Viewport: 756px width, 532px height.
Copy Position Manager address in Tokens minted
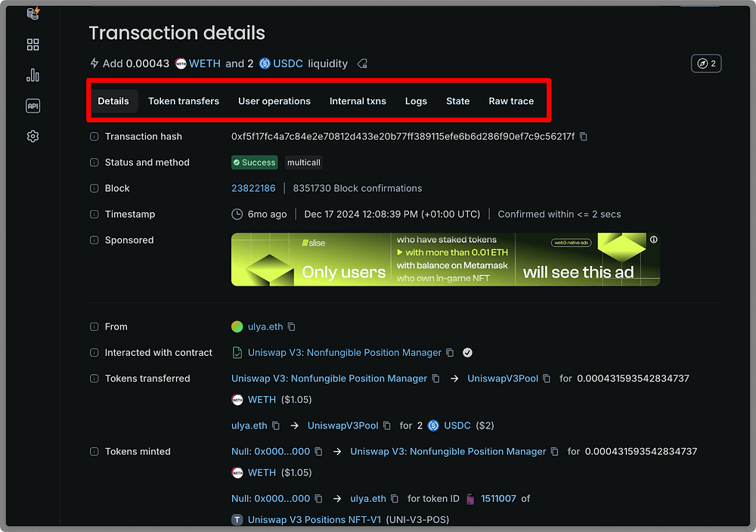click(x=555, y=452)
